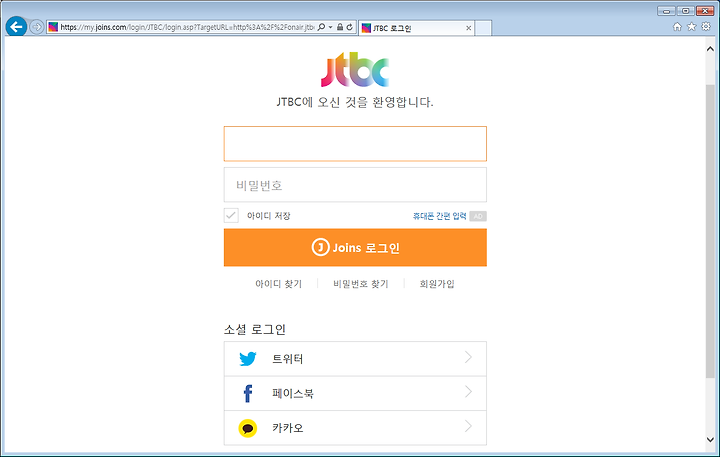Open a new blank tab
720x457 pixels.
483,28
